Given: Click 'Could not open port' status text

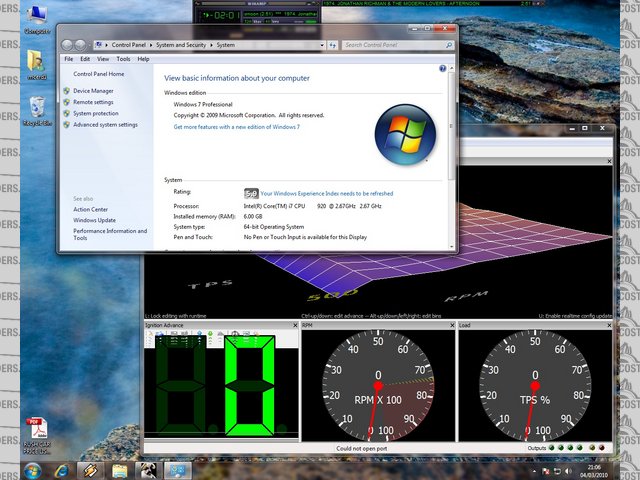Looking at the screenshot, I should (x=362, y=448).
